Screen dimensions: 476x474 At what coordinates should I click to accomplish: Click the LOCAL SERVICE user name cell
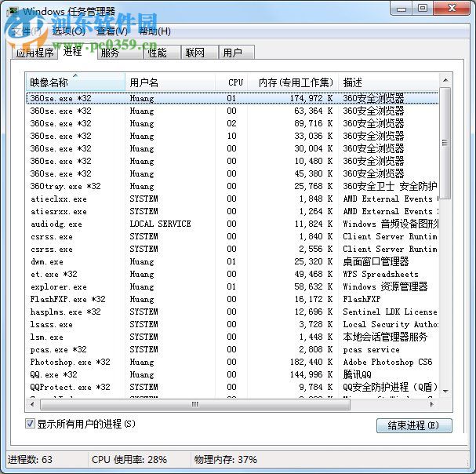click(x=160, y=224)
